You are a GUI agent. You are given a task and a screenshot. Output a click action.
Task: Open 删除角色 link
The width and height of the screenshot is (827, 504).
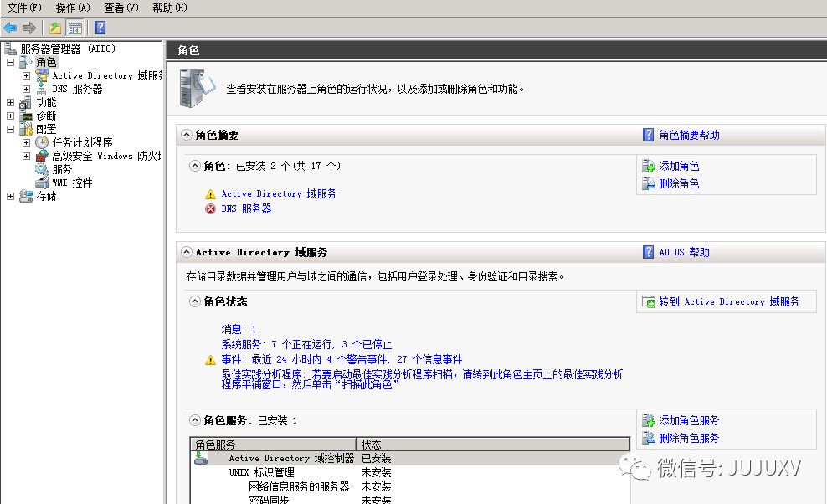click(x=679, y=183)
